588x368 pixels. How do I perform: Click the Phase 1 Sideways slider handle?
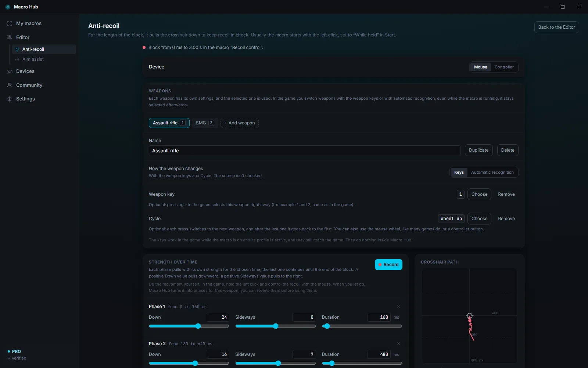point(276,326)
